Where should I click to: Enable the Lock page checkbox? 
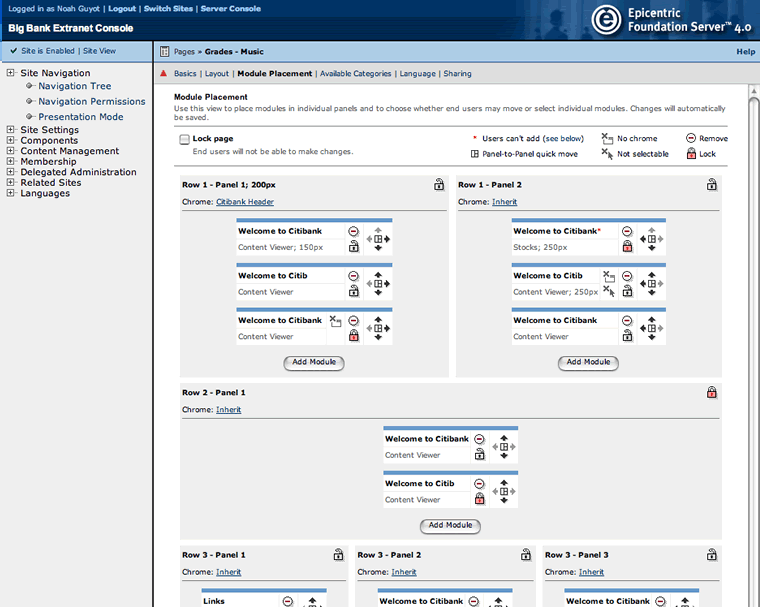click(x=184, y=140)
